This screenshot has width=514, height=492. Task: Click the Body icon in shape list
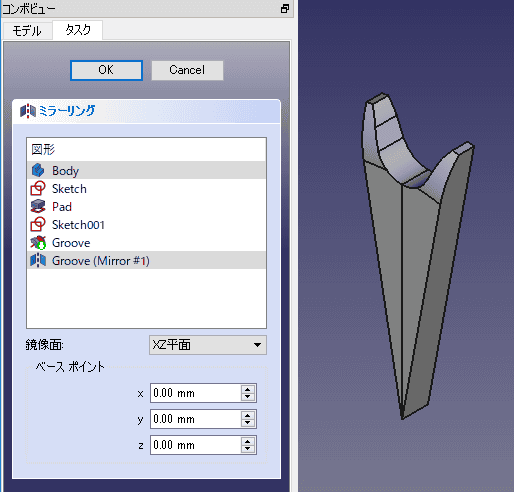(x=38, y=170)
